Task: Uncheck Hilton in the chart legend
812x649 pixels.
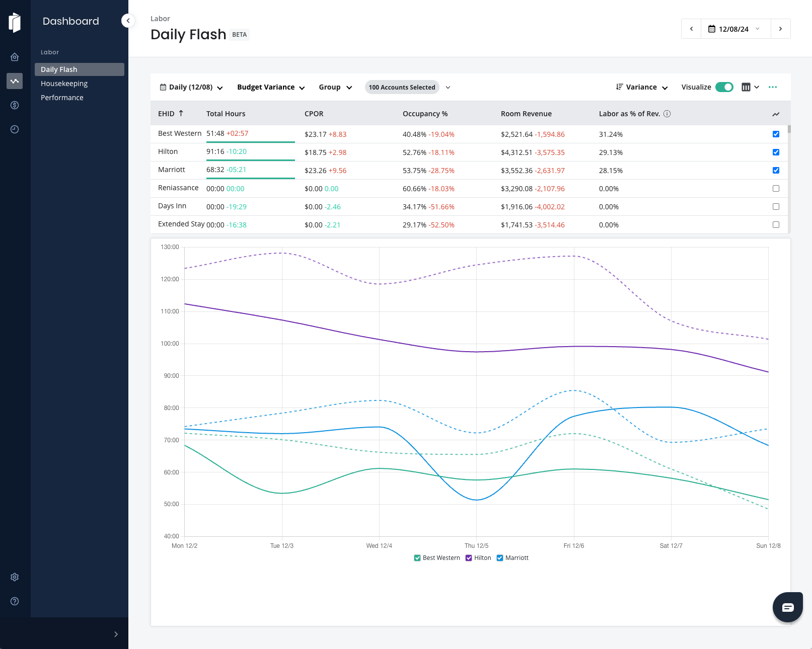Action: tap(469, 558)
